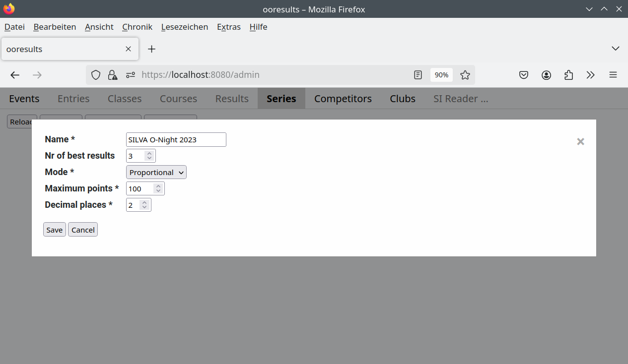Open the Chronik menu
This screenshot has width=628, height=364.
[137, 27]
